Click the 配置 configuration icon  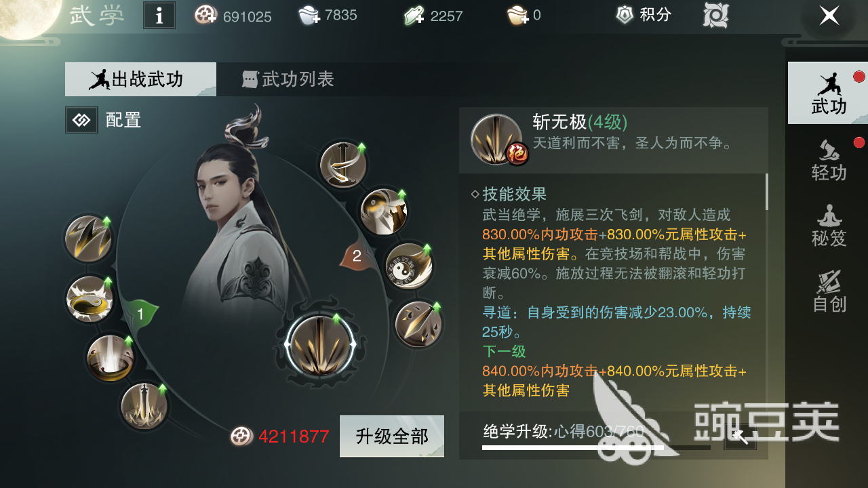point(81,120)
